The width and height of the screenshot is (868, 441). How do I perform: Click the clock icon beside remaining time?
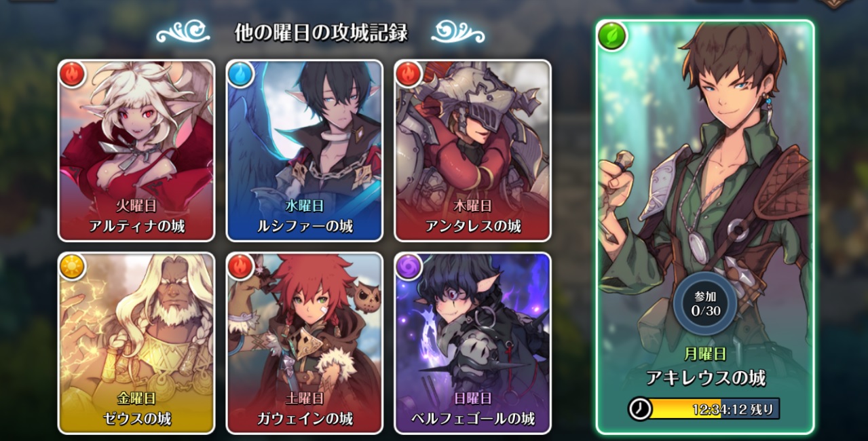pos(639,409)
